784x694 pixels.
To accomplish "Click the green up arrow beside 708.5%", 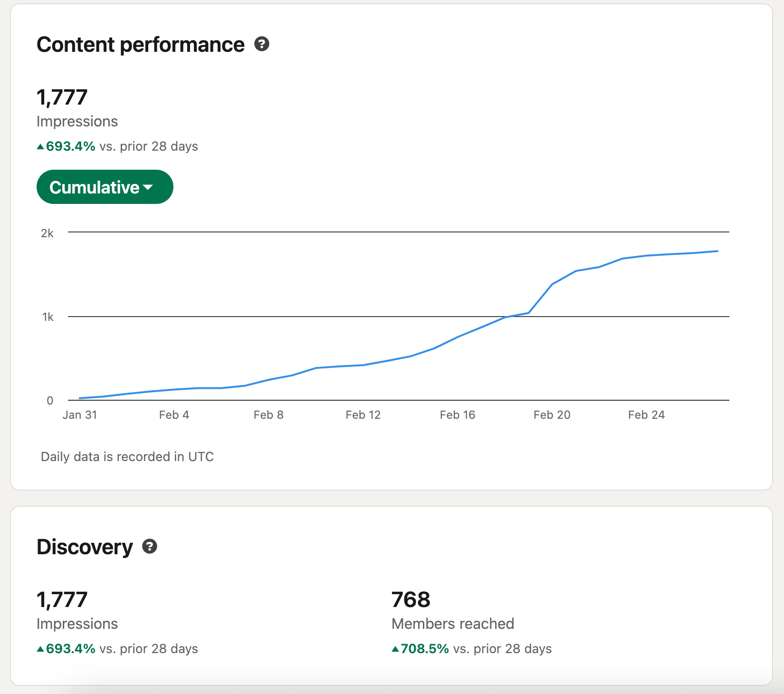I will tap(395, 649).
